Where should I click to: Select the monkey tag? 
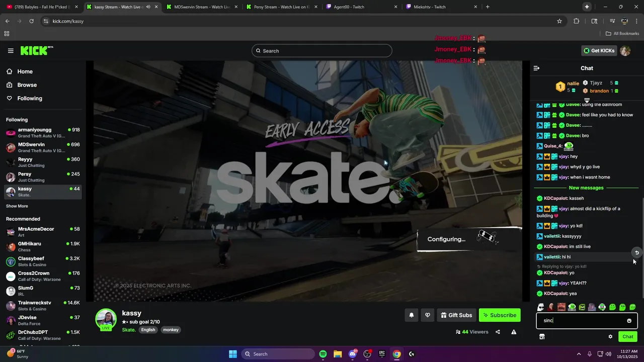[x=171, y=330]
